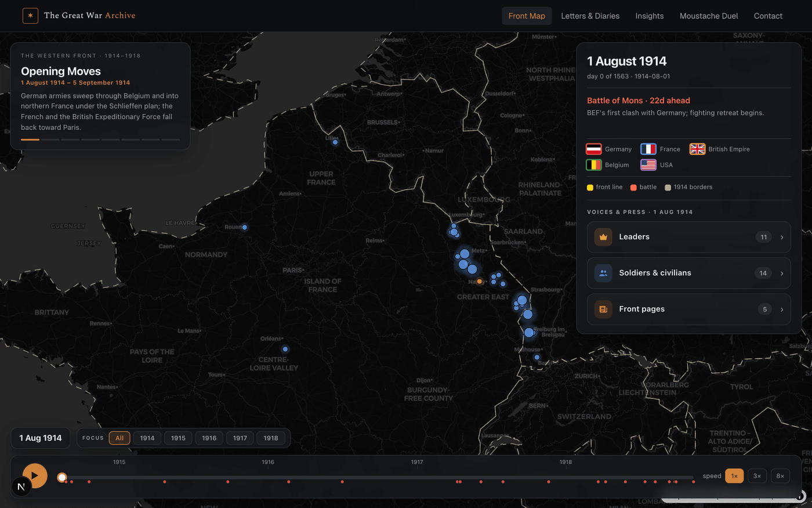The width and height of the screenshot is (812, 508).
Task: Click the large blue map marker near Metz
Action: coord(465,254)
